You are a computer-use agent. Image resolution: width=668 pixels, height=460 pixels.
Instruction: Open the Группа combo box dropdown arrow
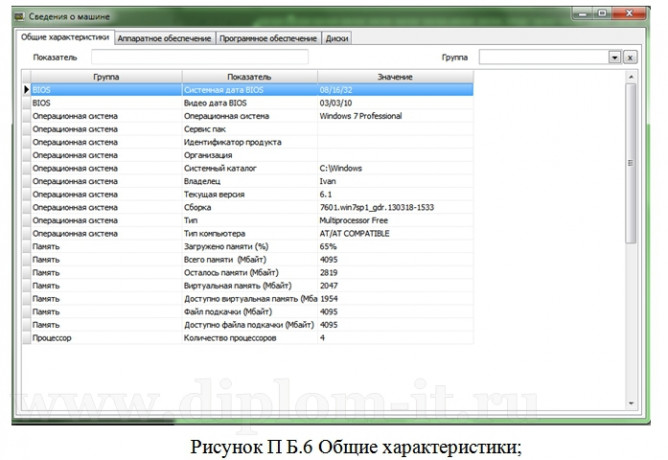point(614,57)
